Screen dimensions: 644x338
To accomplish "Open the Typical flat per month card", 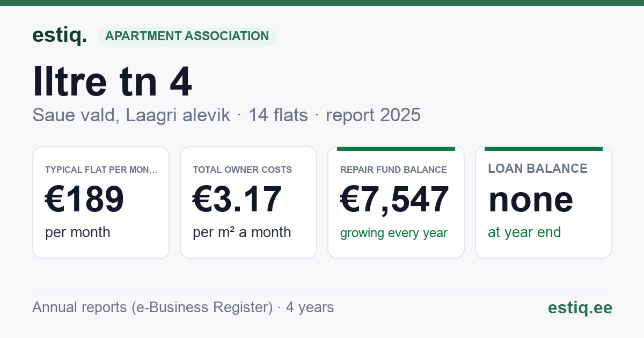I will click(101, 202).
